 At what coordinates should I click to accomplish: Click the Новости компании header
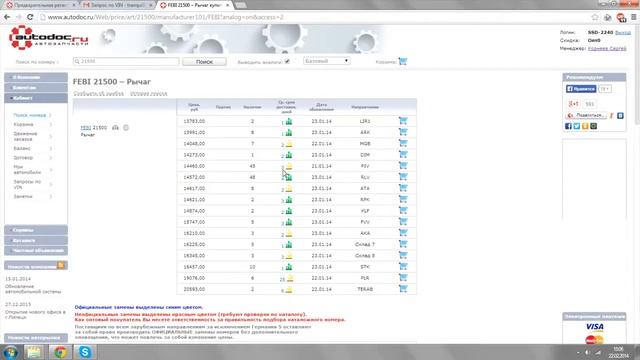pyautogui.click(x=36, y=266)
